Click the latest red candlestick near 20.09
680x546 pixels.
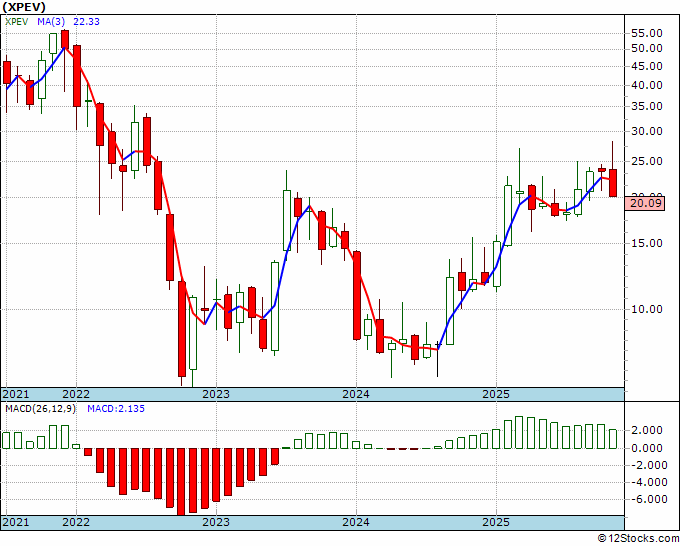613,183
